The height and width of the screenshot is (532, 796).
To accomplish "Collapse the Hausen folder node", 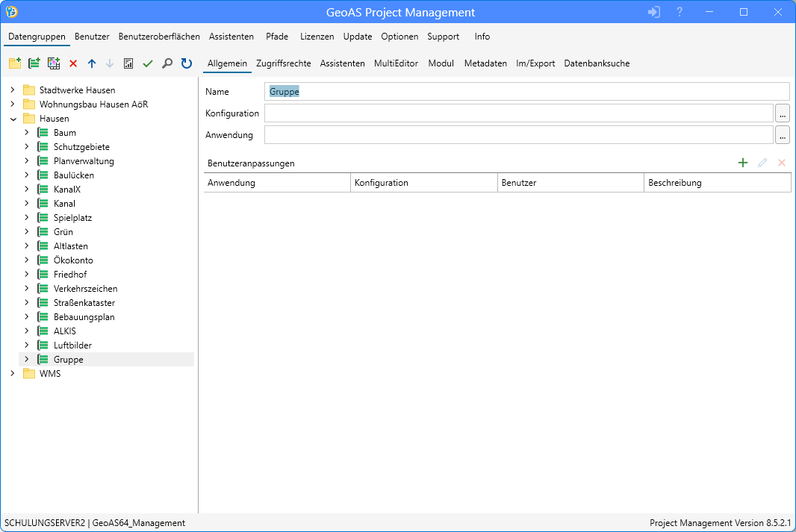I will tap(13, 119).
